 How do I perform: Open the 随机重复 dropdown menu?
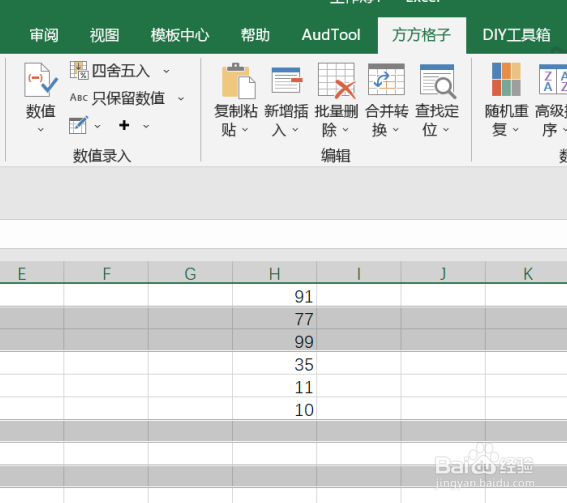[516, 129]
